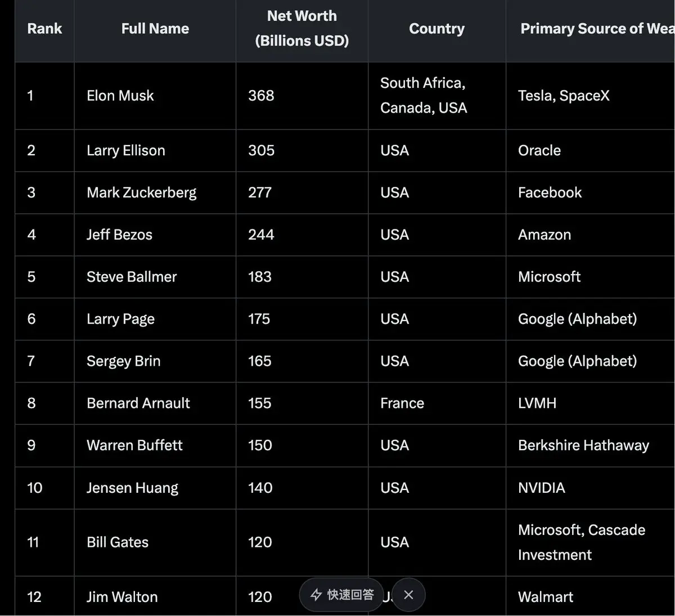The image size is (675, 616).
Task: Select net worth value 175
Action: (259, 319)
